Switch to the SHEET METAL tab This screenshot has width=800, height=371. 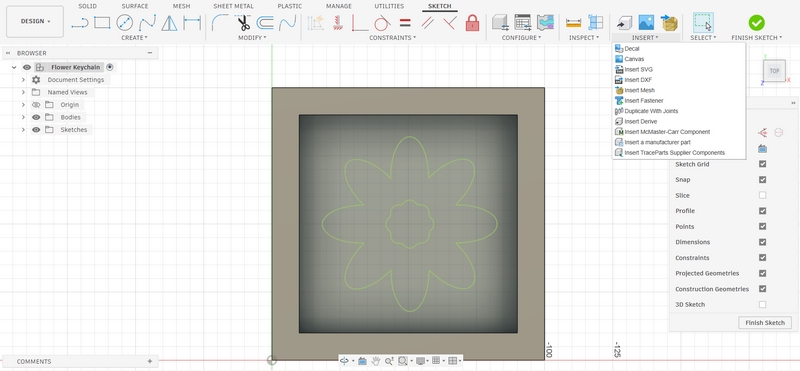point(233,6)
